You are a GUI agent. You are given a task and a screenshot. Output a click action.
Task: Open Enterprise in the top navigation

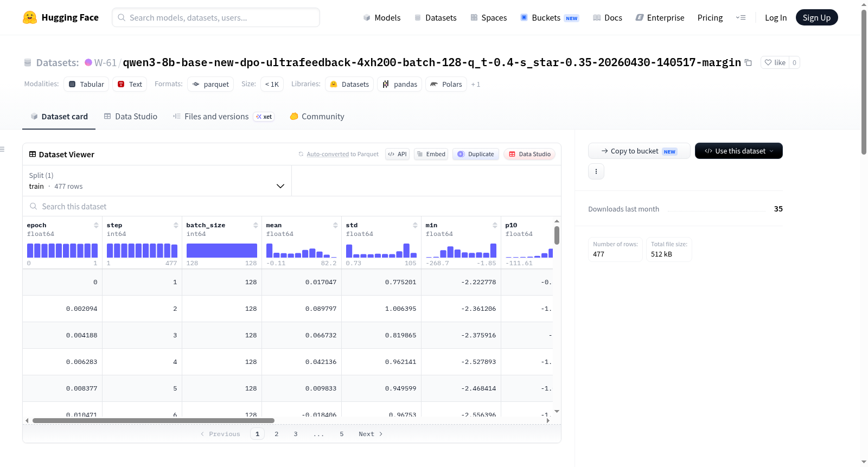660,17
